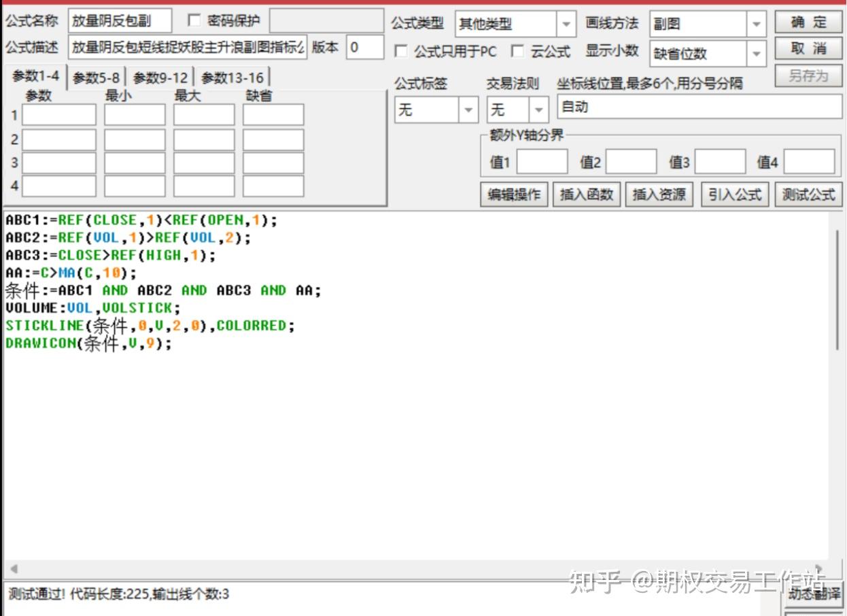Click row 1 最大 field
The image size is (847, 616).
tap(204, 115)
